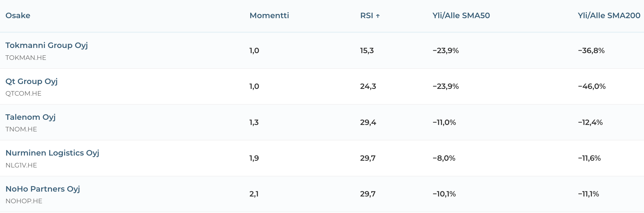Click the RSI ascending sort arrow icon
644x213 pixels.
(378, 16)
